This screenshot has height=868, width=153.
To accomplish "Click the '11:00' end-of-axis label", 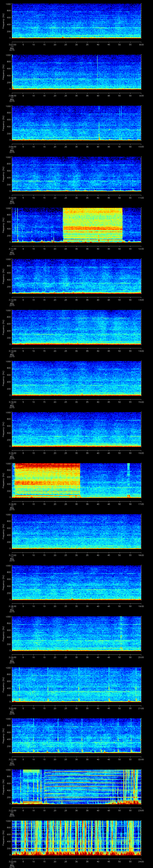I will pyautogui.click(x=141, y=197).
